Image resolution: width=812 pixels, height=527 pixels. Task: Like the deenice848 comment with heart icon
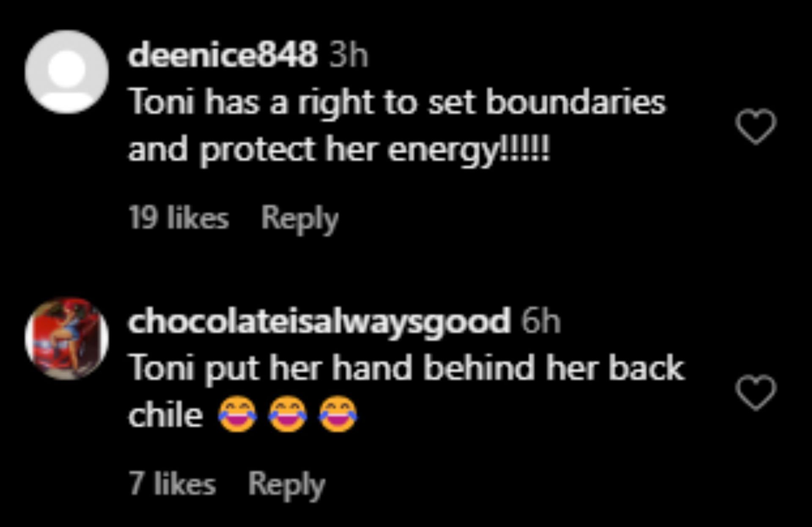(756, 126)
